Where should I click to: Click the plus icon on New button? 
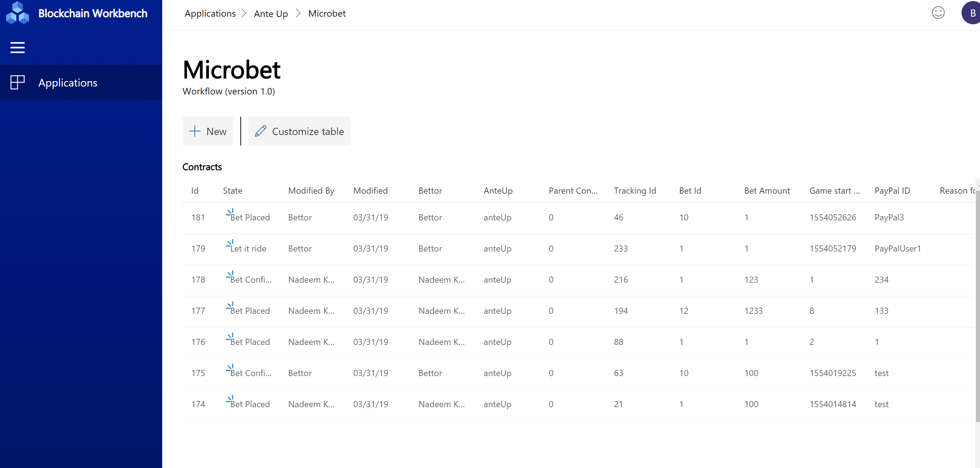point(194,131)
